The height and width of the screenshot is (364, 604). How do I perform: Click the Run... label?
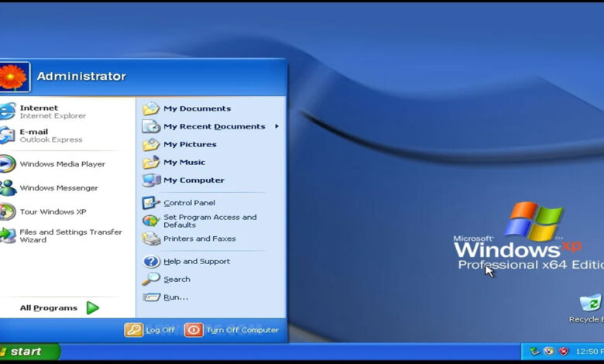pyautogui.click(x=176, y=297)
